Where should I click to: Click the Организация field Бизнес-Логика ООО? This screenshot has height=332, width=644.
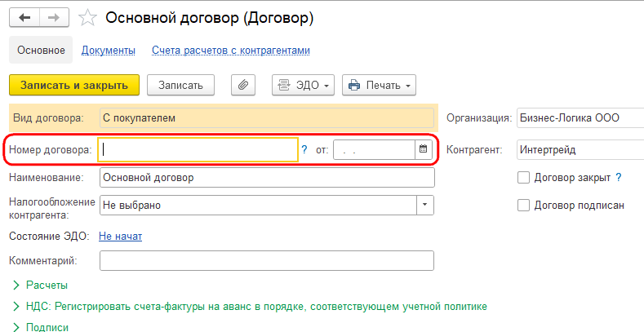click(580, 118)
